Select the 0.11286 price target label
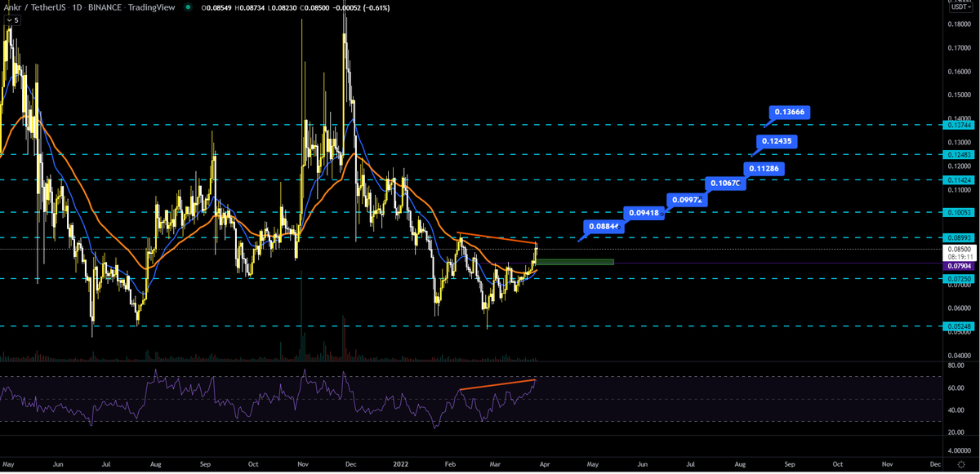This screenshot has width=980, height=474. click(764, 169)
